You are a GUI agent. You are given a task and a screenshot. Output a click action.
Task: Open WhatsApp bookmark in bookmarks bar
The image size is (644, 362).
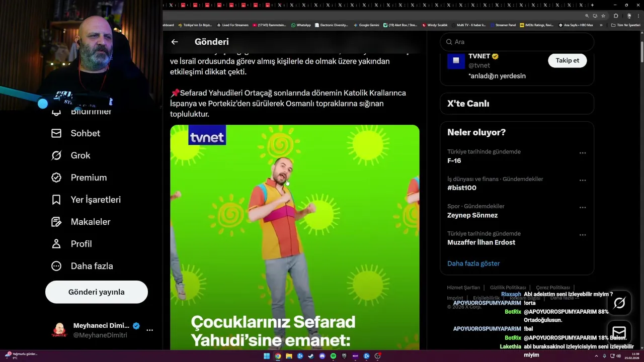[x=300, y=25]
